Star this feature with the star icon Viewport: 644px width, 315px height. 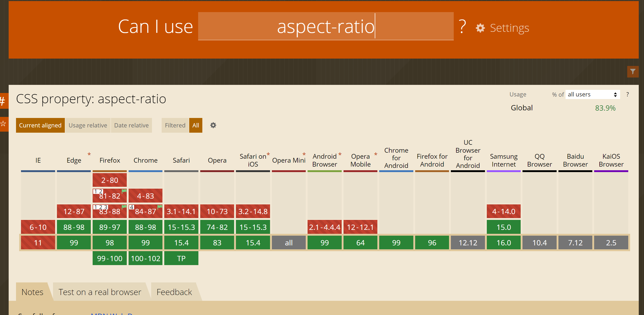click(x=3, y=124)
